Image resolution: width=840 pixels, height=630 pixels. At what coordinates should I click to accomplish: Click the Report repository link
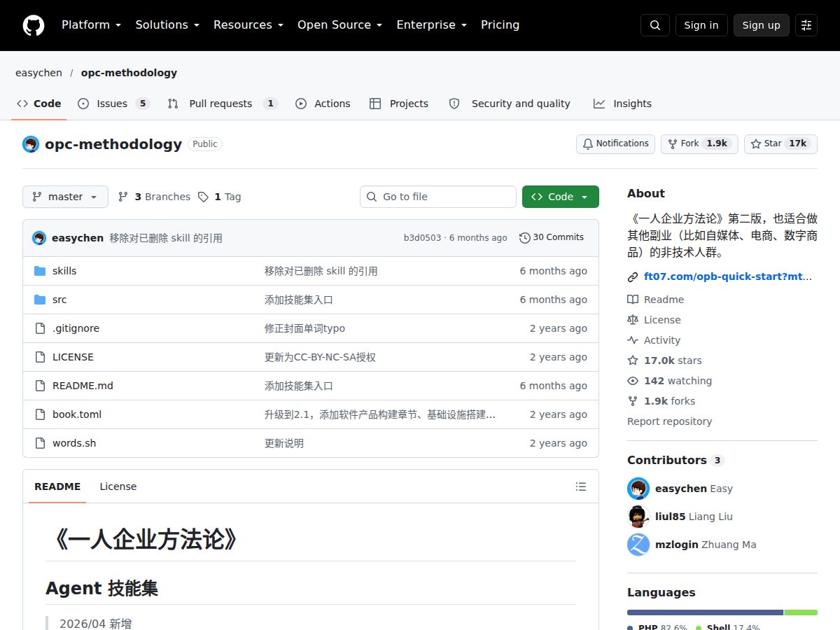click(x=669, y=421)
